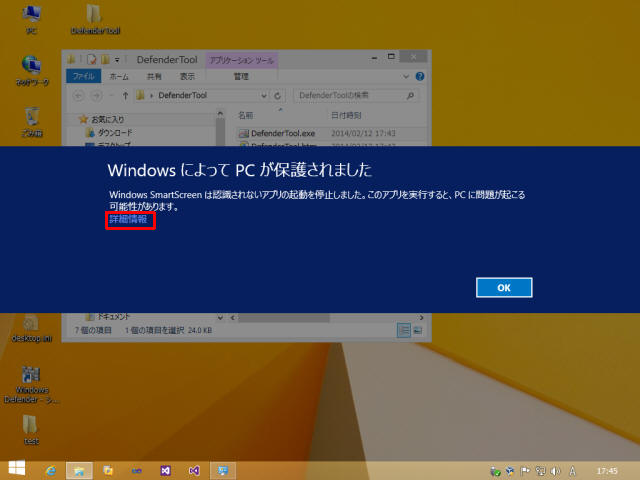Click the infinity-symbol taskbar icon
640x480 pixels.
coord(137,471)
